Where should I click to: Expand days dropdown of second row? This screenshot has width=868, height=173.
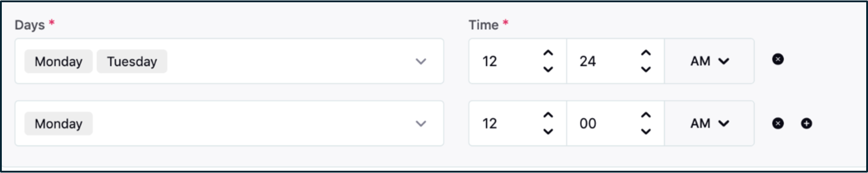coord(420,123)
